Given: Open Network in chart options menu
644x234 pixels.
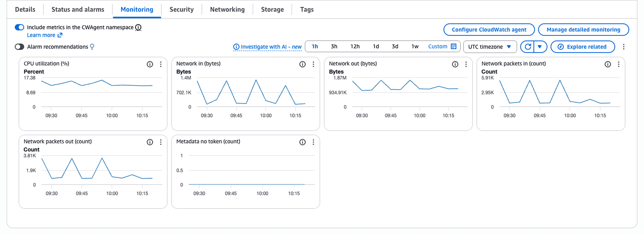Looking at the screenshot, I should pyautogui.click(x=313, y=64).
